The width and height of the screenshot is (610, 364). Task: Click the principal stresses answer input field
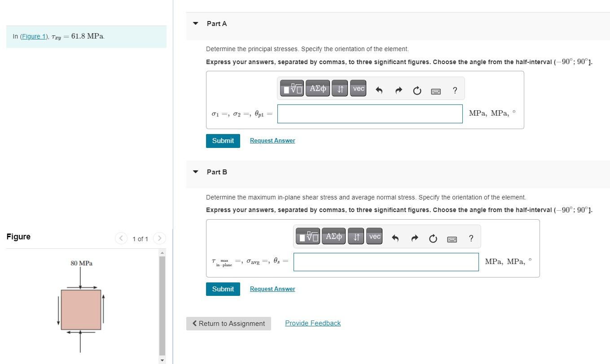tap(369, 113)
